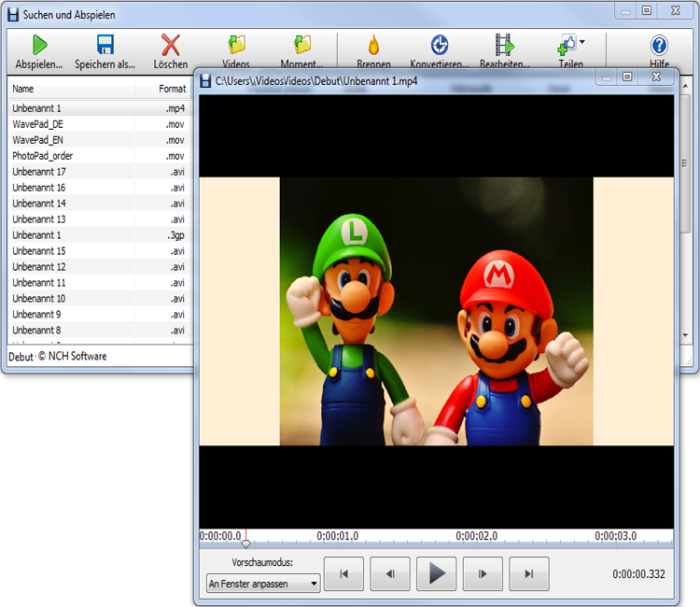
Task: Select the 'Unbenannt 9' file row
Action: click(x=100, y=315)
